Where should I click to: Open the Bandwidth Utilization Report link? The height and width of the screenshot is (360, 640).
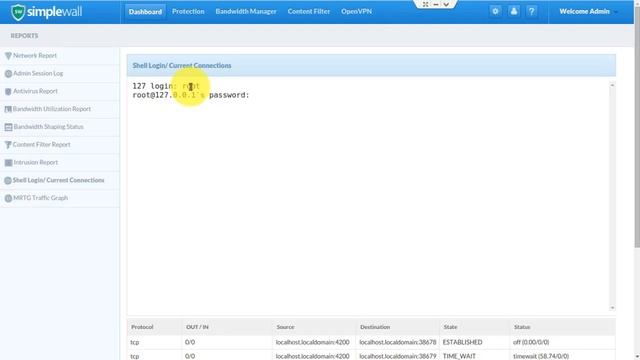tap(52, 109)
